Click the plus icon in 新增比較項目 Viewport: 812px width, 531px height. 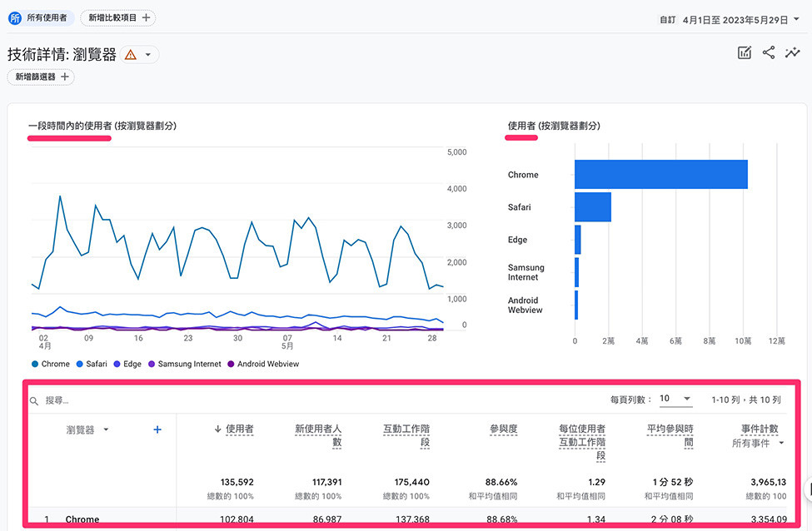[146, 17]
